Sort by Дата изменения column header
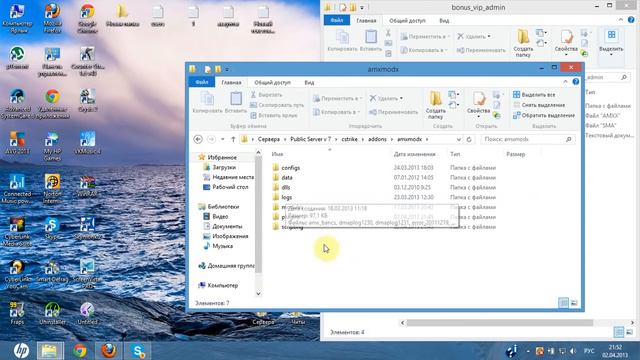This screenshot has height=360, width=640. coord(414,154)
